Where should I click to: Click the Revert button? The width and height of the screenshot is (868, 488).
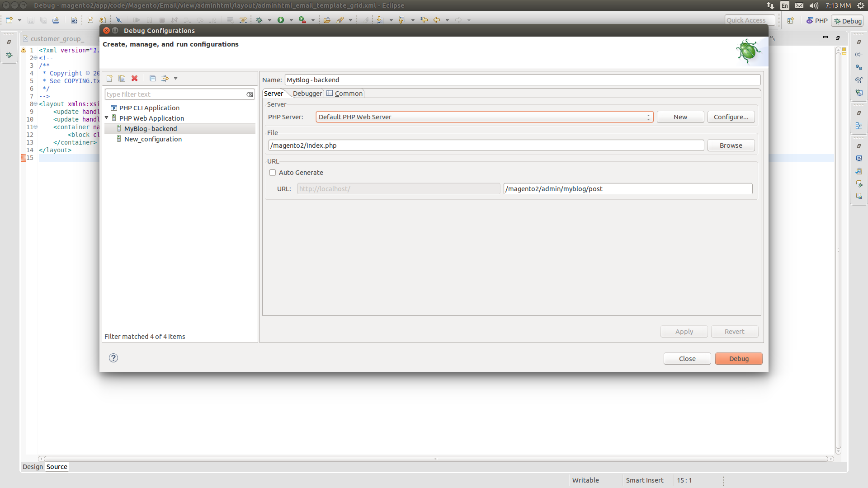735,332
